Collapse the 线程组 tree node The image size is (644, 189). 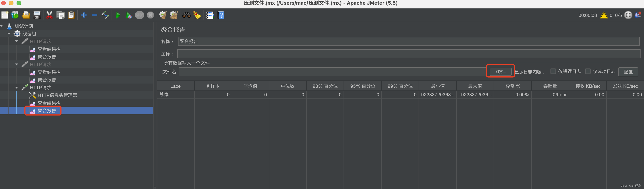coord(9,33)
